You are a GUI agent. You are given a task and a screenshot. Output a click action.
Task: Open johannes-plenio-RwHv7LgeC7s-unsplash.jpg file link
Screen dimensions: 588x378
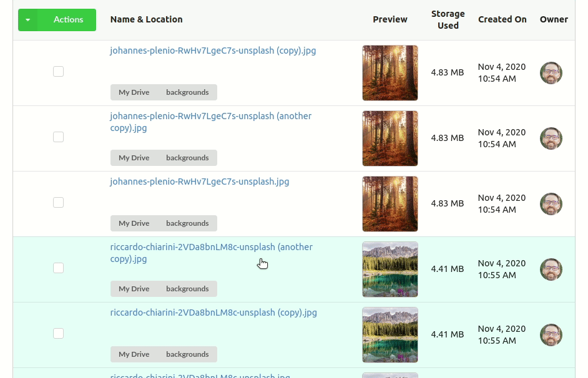200,182
